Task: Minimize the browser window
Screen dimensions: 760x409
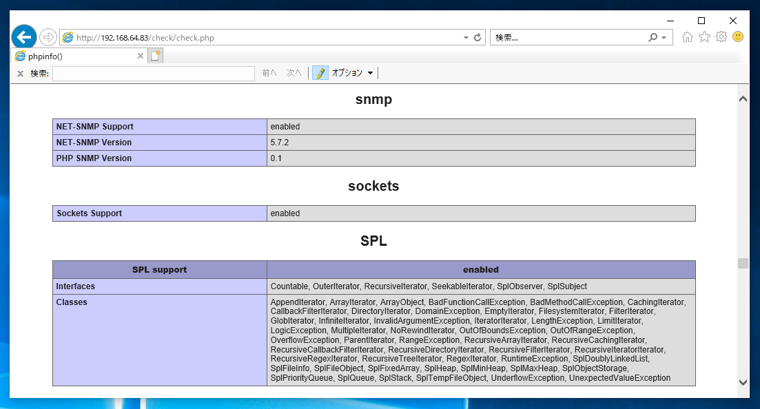Action: [x=670, y=21]
